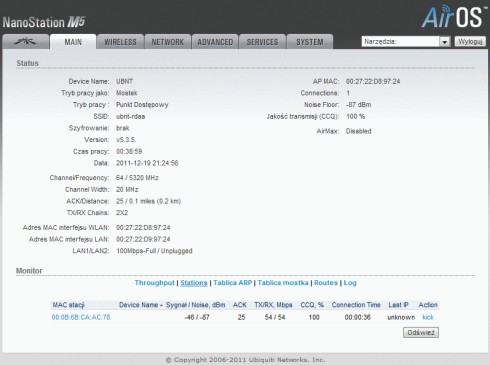Select the SYSTEM tab
Image resolution: width=490 pixels, height=365 pixels.
coord(310,42)
